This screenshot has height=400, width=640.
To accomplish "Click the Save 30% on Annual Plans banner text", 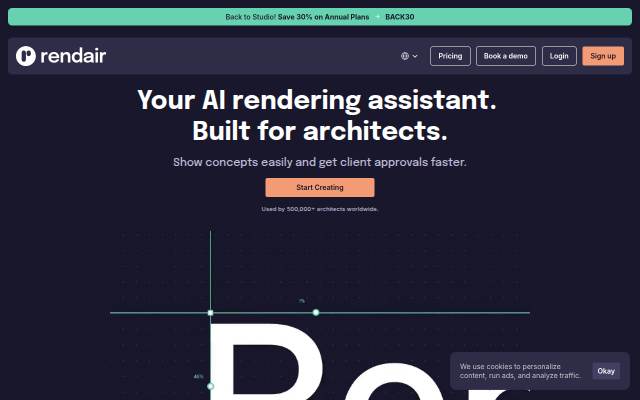I will pyautogui.click(x=323, y=17).
